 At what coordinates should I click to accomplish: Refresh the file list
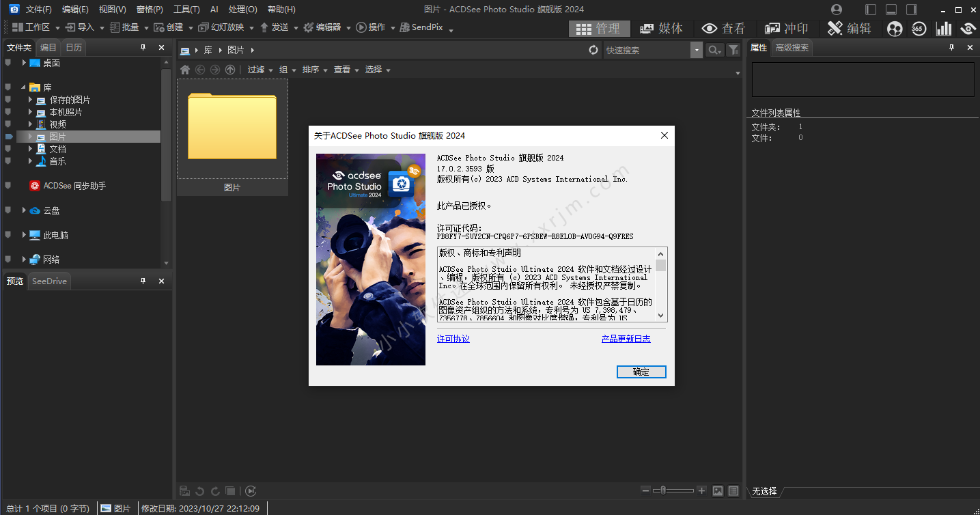(593, 50)
